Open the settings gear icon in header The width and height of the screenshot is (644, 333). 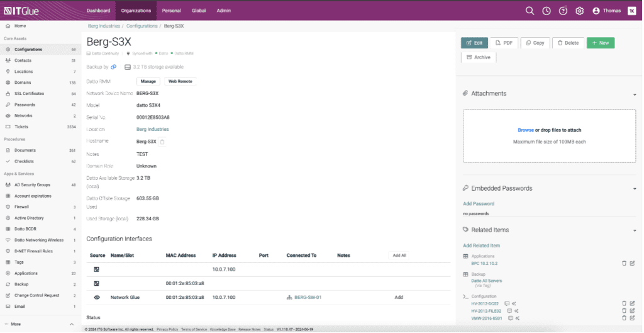coord(579,11)
